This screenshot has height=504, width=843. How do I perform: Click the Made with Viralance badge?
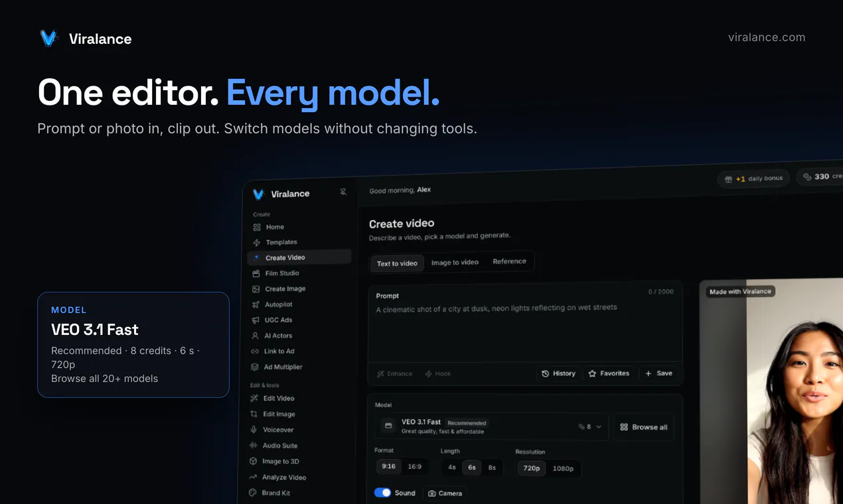(740, 291)
